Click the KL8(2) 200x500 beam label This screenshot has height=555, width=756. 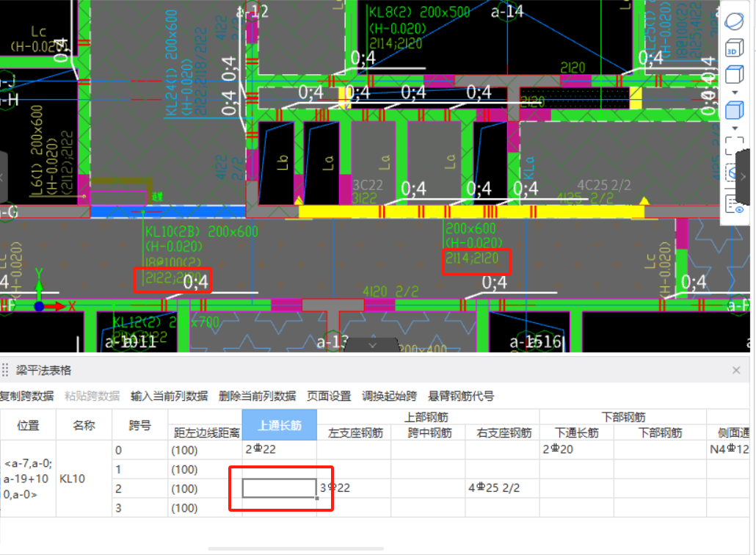point(419,12)
